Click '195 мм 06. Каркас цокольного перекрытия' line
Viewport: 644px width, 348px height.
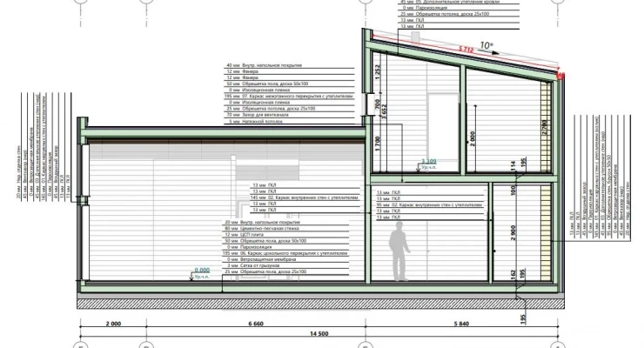pyautogui.click(x=285, y=253)
